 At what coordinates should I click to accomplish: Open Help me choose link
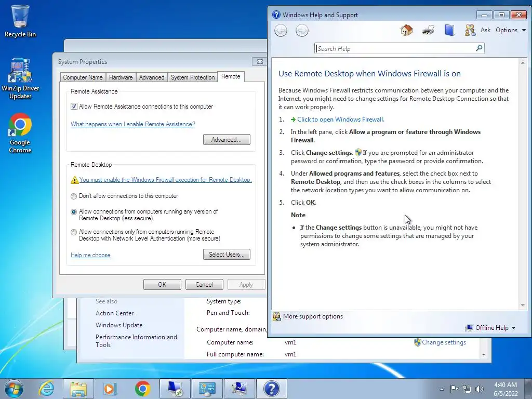click(x=90, y=255)
